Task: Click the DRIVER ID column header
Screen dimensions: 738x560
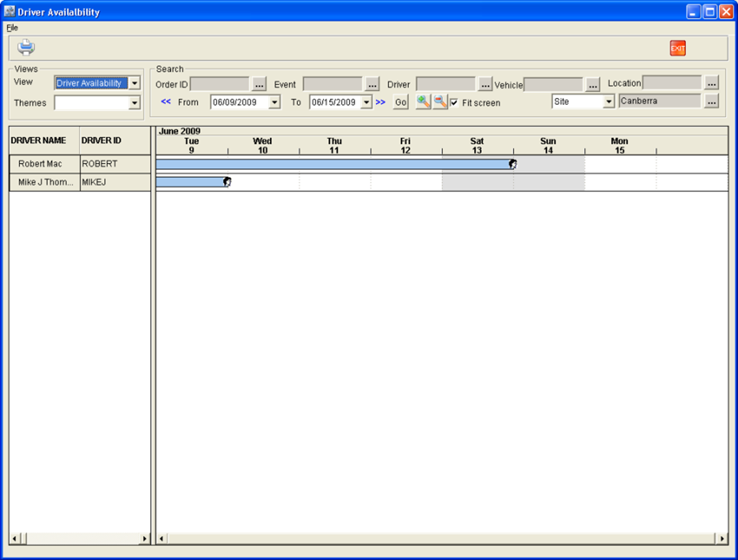Action: (115, 140)
